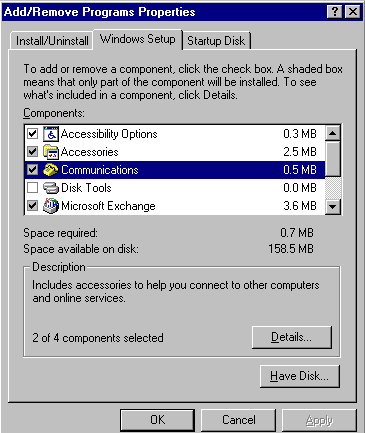365x433 pixels.
Task: Click the Accessibility Options wheelchair icon
Action: pos(51,134)
